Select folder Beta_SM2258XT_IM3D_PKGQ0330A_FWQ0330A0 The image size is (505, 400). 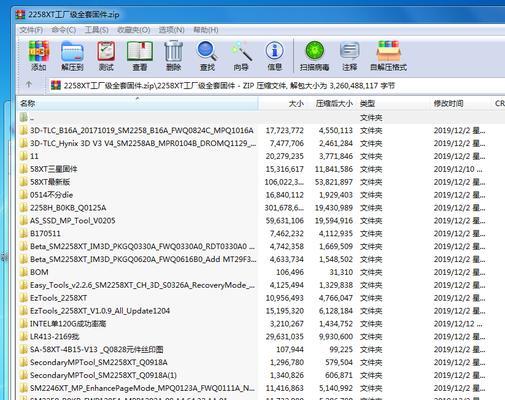(142, 246)
